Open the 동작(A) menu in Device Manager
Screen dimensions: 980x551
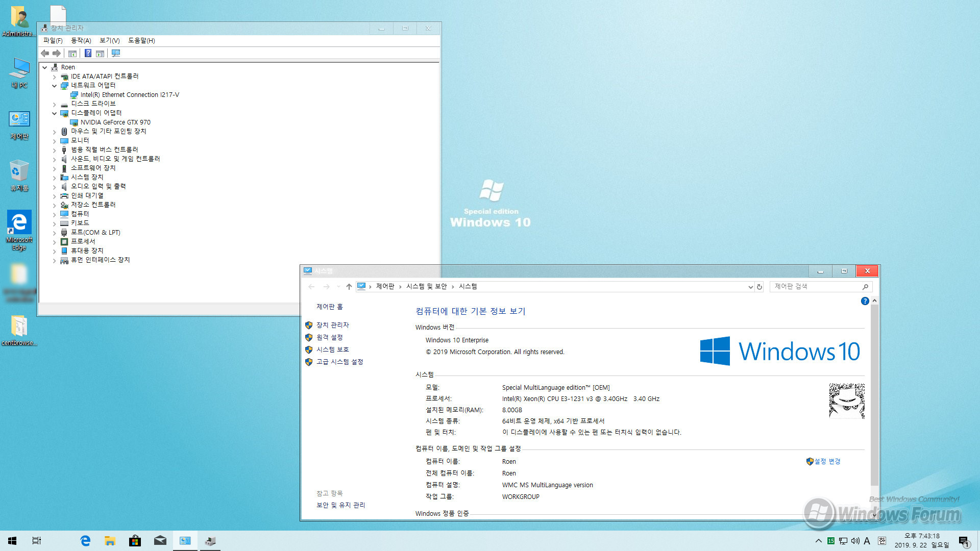[x=81, y=40]
